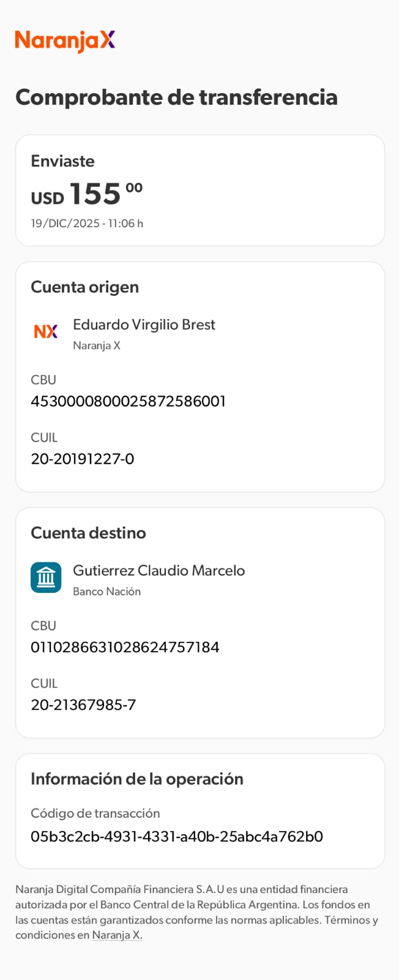
Task: Click the name Gutierrez Claudio Marcelo
Action: 158,570
